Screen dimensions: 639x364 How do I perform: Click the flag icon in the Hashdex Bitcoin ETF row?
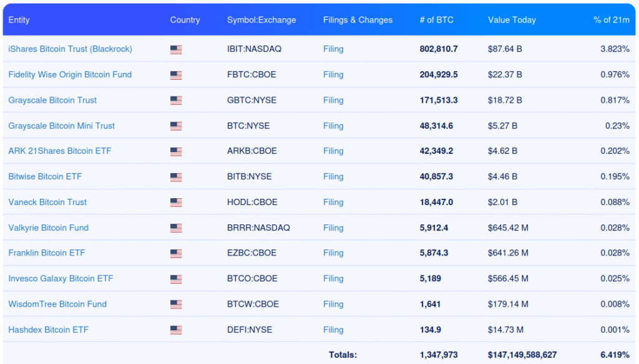(176, 330)
